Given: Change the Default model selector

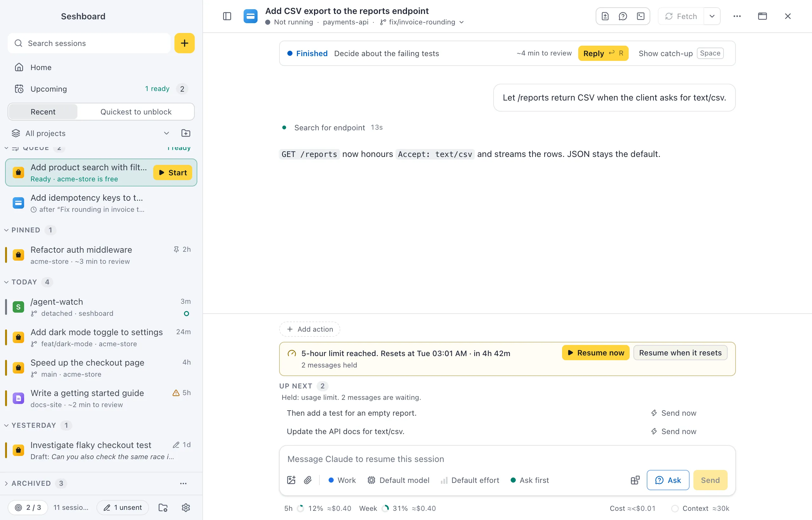Looking at the screenshot, I should [x=398, y=480].
